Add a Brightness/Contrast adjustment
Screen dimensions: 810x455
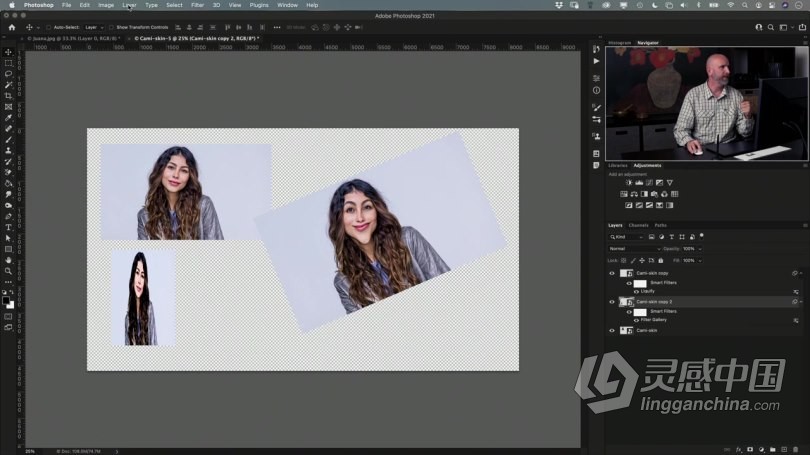628,183
